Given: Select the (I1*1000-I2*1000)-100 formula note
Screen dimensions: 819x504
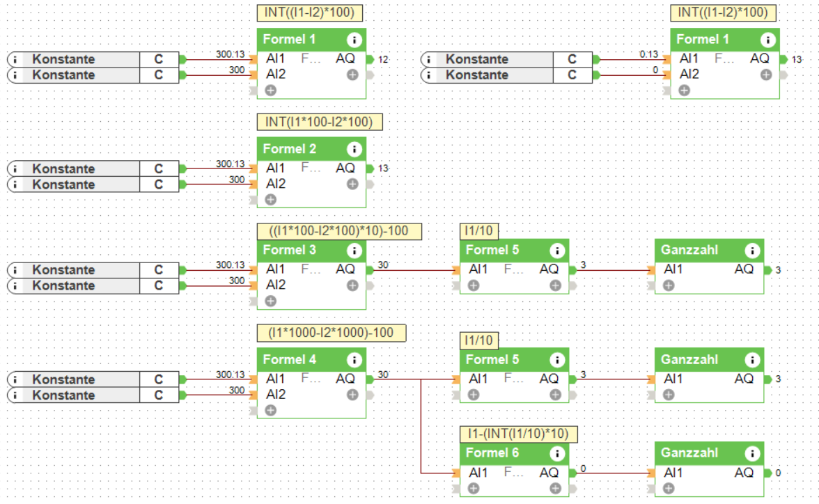Looking at the screenshot, I should coord(331,333).
